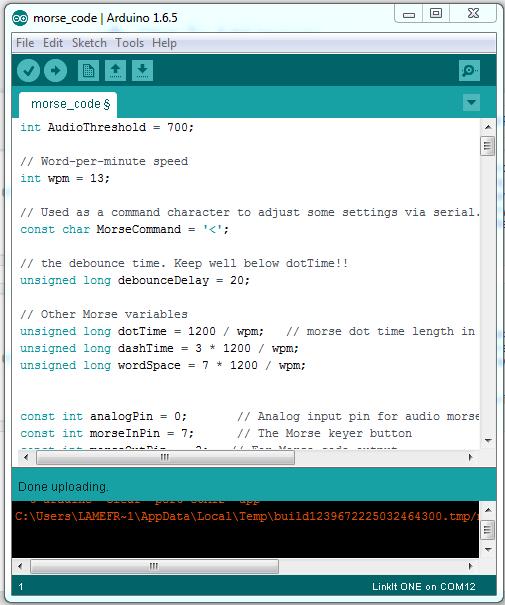Minimize the Arduino window

[409, 14]
